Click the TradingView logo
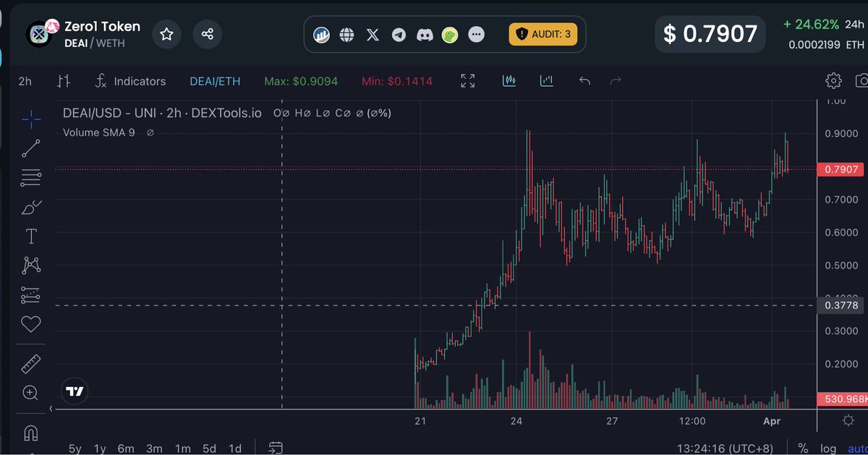Viewport: 868px width, 455px height. [x=74, y=391]
